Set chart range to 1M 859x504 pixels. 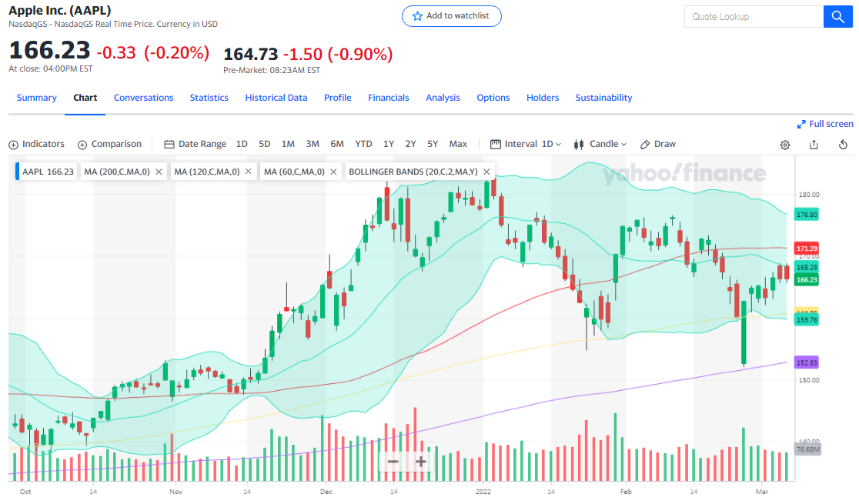pyautogui.click(x=288, y=144)
